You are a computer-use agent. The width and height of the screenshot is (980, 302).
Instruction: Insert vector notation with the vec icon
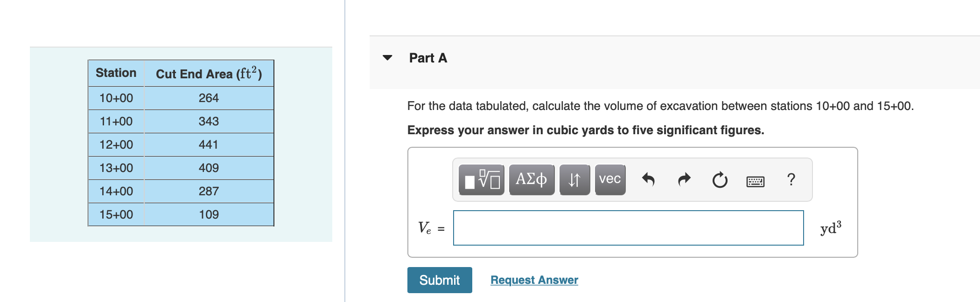click(x=609, y=179)
